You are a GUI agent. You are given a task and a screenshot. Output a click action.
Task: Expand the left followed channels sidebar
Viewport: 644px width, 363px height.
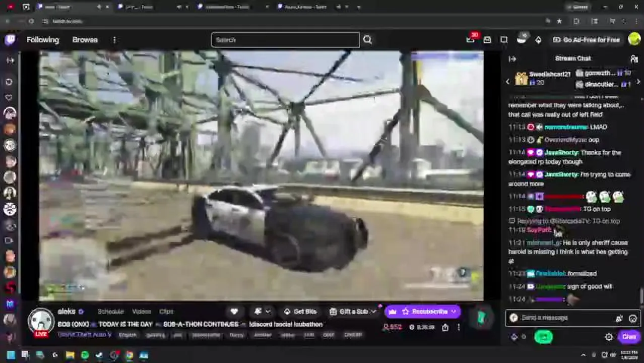(10, 60)
